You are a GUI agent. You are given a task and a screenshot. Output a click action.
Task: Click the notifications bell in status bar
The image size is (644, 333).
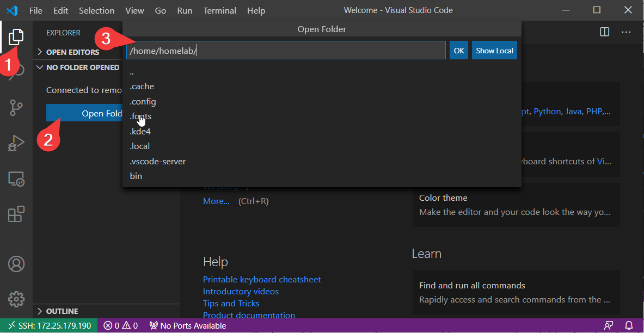(629, 325)
